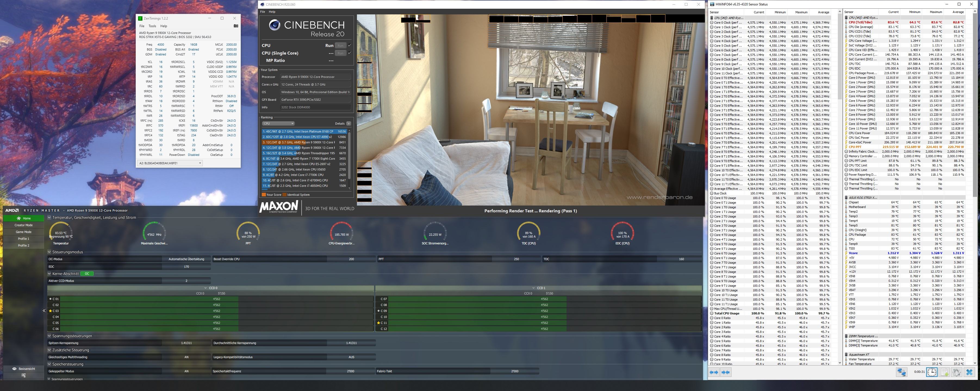
Task: Click the CPU (Tctl/Tdie) sensor icon in HWiNFO
Action: click(846, 23)
